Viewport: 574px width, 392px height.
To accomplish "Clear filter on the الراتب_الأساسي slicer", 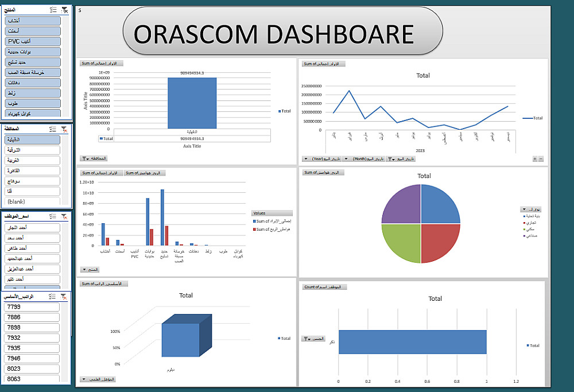I will pos(64,297).
